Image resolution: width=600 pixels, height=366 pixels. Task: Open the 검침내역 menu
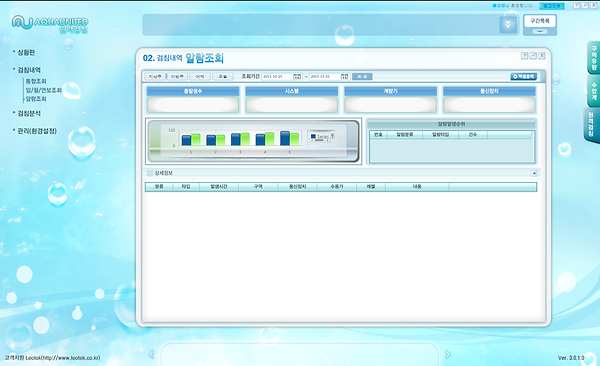[29, 70]
